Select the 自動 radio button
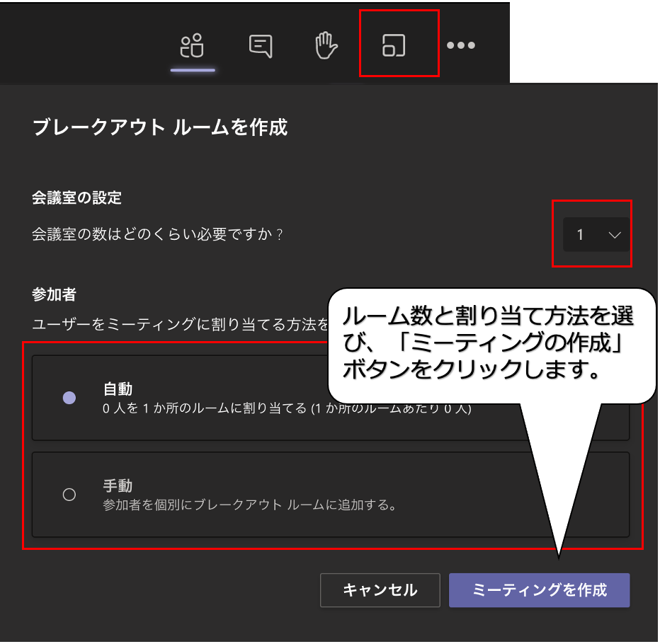This screenshot has width=660, height=644. [69, 398]
